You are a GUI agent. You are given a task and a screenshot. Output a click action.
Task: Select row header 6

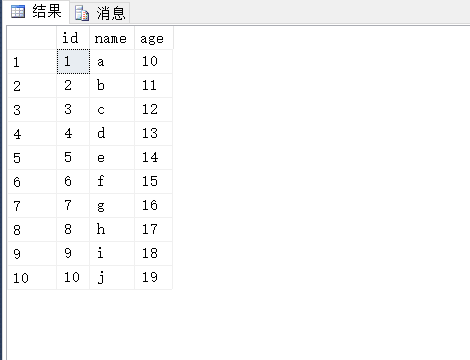coord(32,182)
